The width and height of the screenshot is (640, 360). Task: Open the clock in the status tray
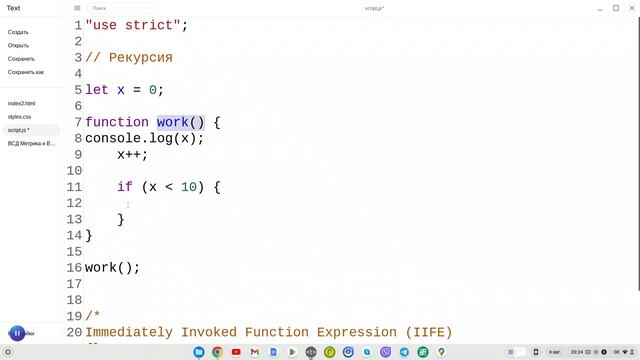(577, 352)
